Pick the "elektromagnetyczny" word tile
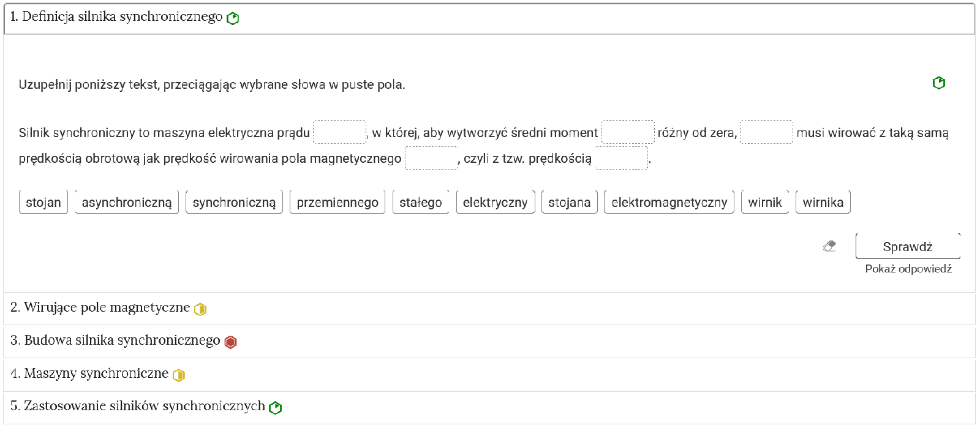Screen dimensions: 980x428 click(669, 203)
